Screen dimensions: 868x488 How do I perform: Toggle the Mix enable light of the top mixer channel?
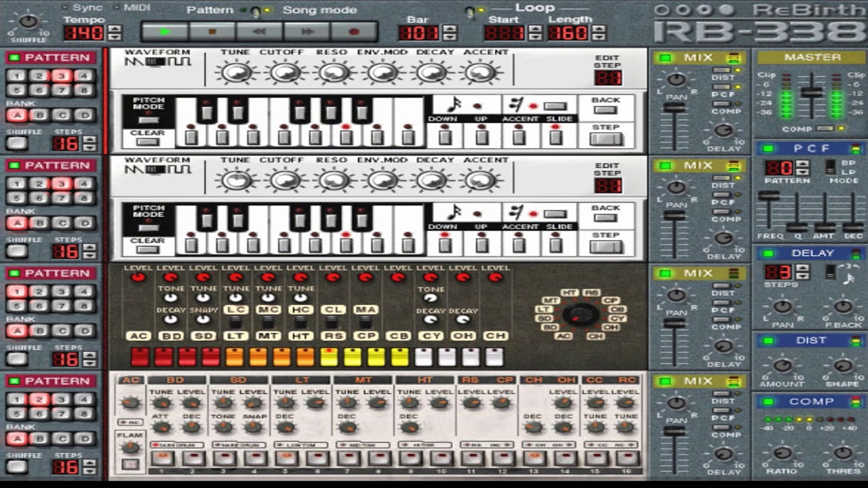click(665, 58)
